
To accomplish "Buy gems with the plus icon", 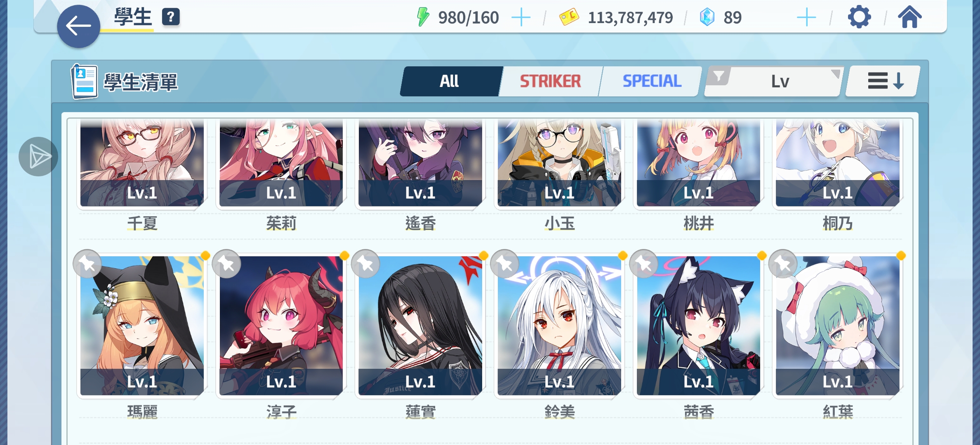I will pos(806,18).
